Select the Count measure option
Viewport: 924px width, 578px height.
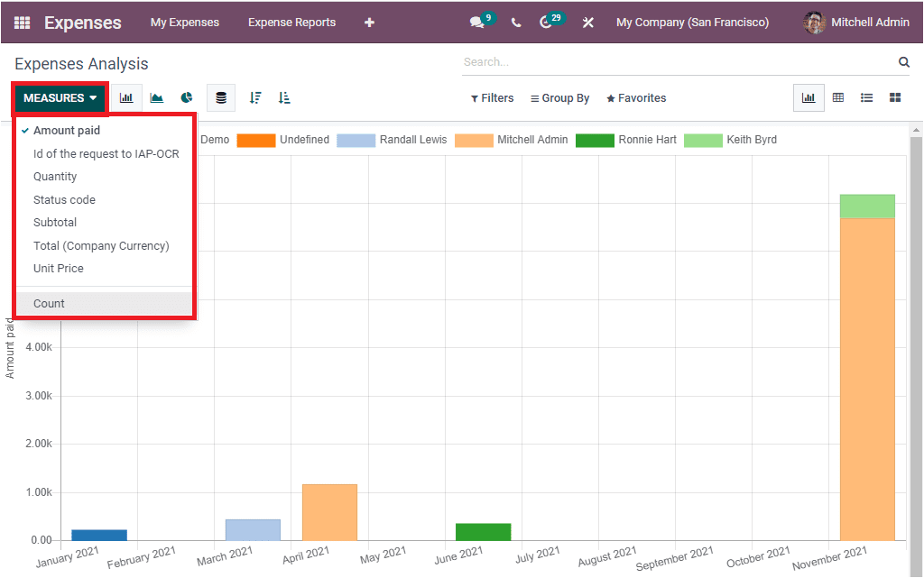(47, 303)
